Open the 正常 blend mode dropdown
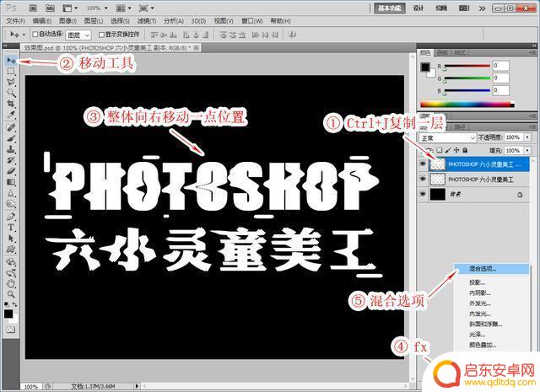Viewport: 540px width, 392px height. click(448, 137)
